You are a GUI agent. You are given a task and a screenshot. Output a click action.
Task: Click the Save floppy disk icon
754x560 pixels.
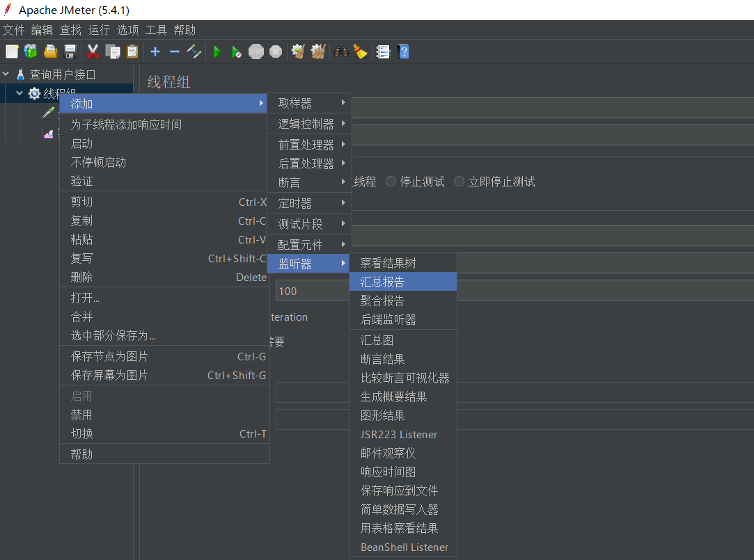[x=70, y=51]
